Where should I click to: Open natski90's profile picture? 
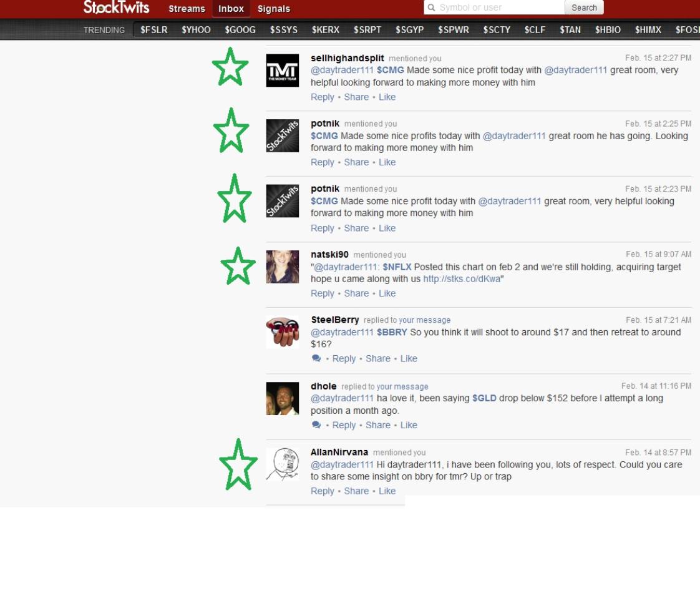(282, 267)
